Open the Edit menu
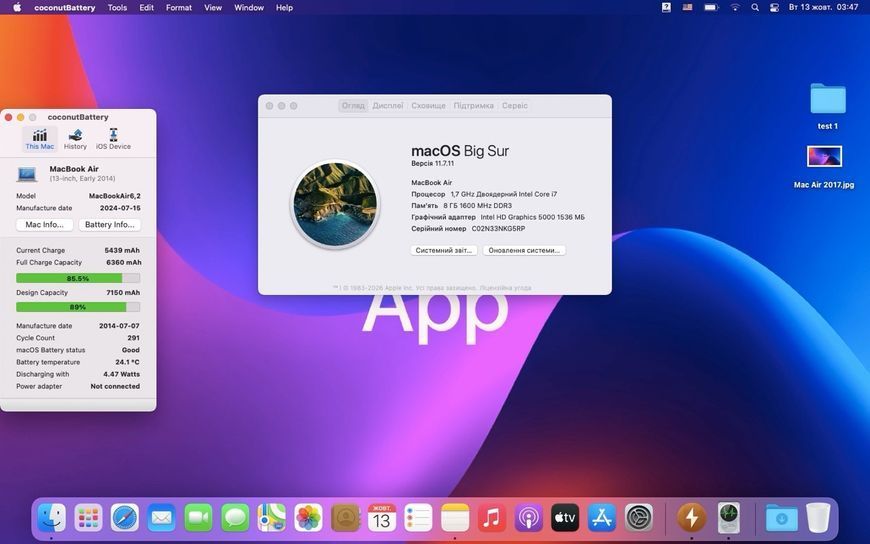 pyautogui.click(x=146, y=8)
